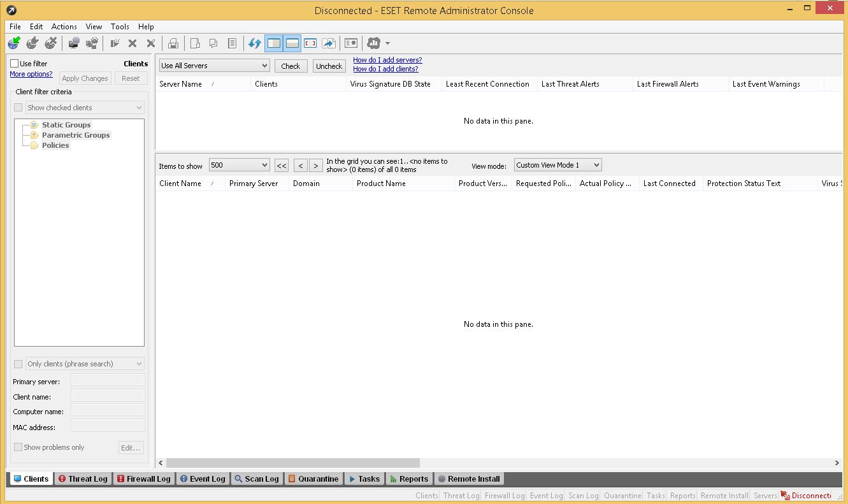Click the green-arrow globe connect icon
This screenshot has height=504, width=848.
point(14,43)
